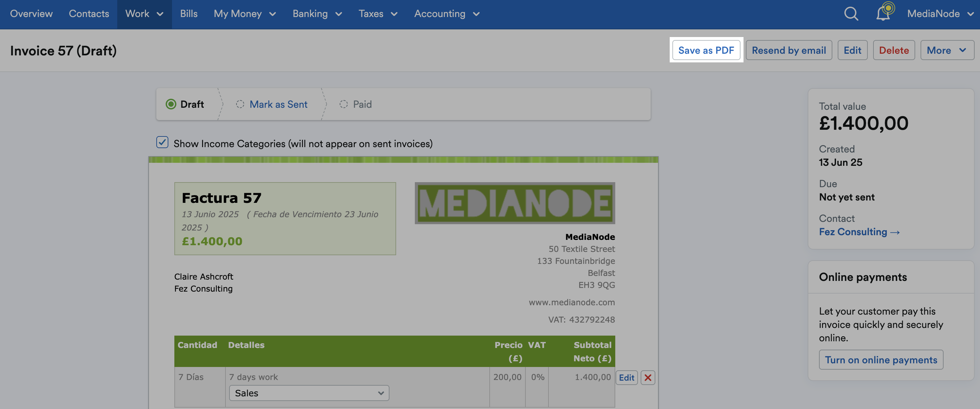This screenshot has width=980, height=409.
Task: Uncheck Show Income Categories checkbox
Action: [x=162, y=142]
